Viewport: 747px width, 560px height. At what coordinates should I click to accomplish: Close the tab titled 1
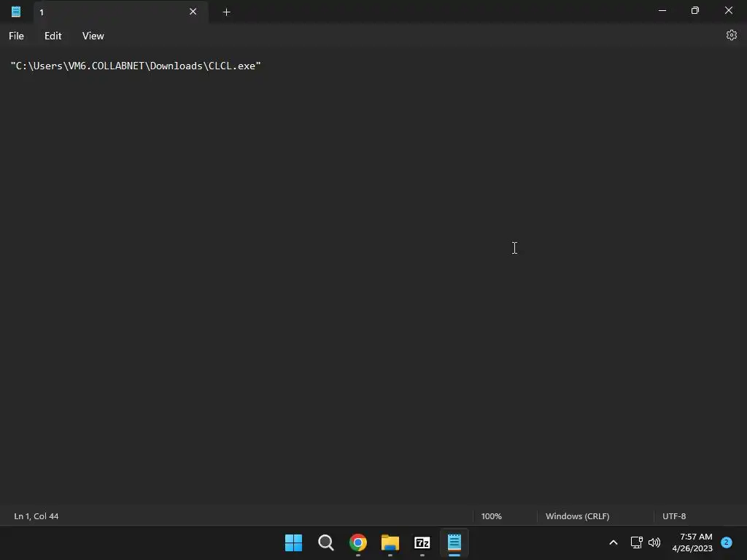[193, 12]
